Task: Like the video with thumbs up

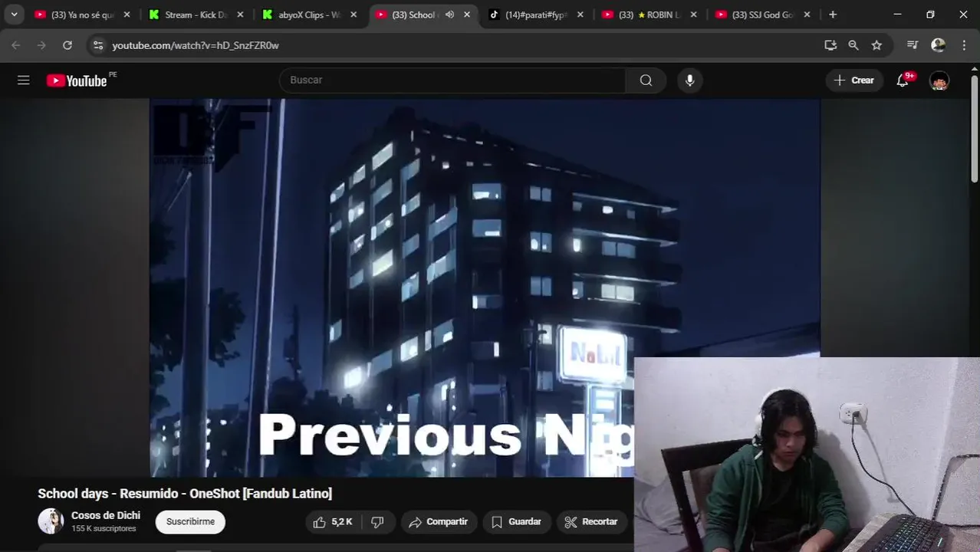Action: coord(333,522)
